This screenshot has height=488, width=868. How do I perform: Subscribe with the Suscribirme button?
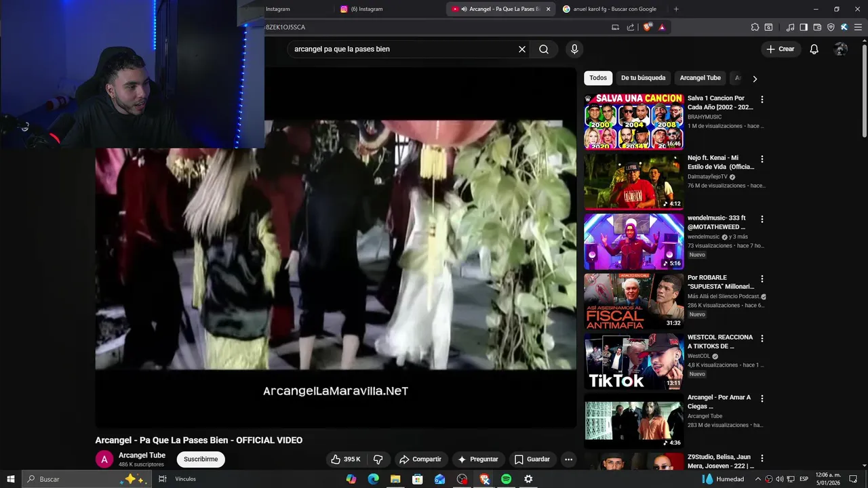[201, 459]
